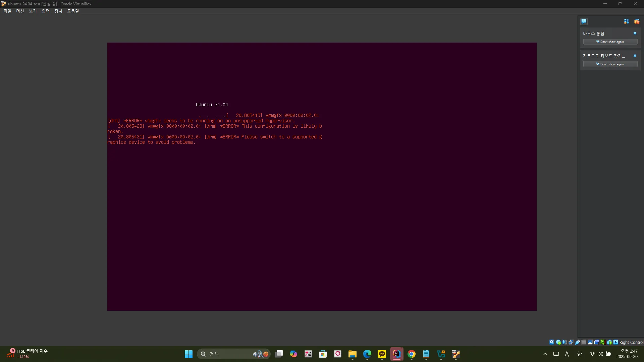
Task: Dismiss the 마우스 통합 notification
Action: [x=635, y=33]
